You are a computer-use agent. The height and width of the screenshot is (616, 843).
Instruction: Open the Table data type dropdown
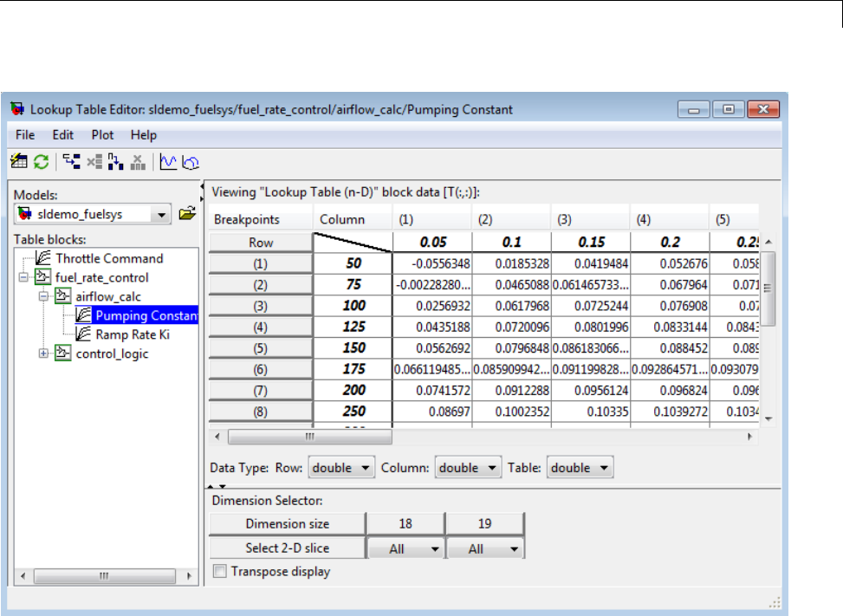tap(580, 468)
